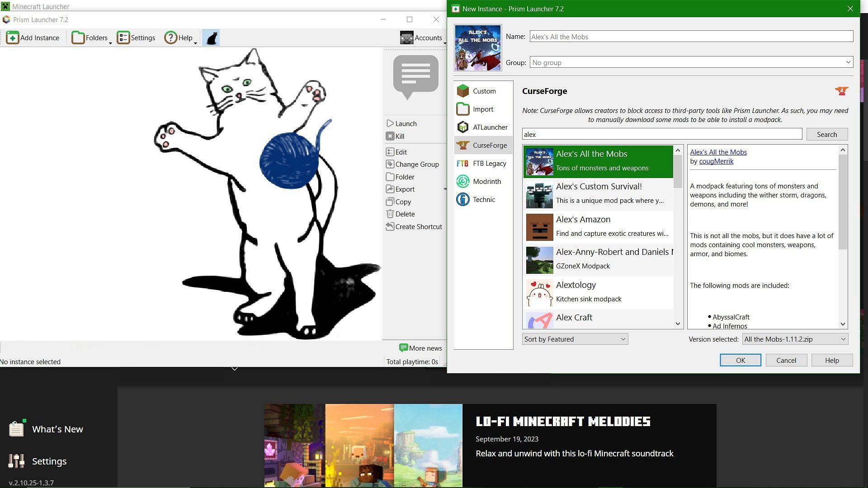Expand the Group dropdown selector

[x=849, y=62]
